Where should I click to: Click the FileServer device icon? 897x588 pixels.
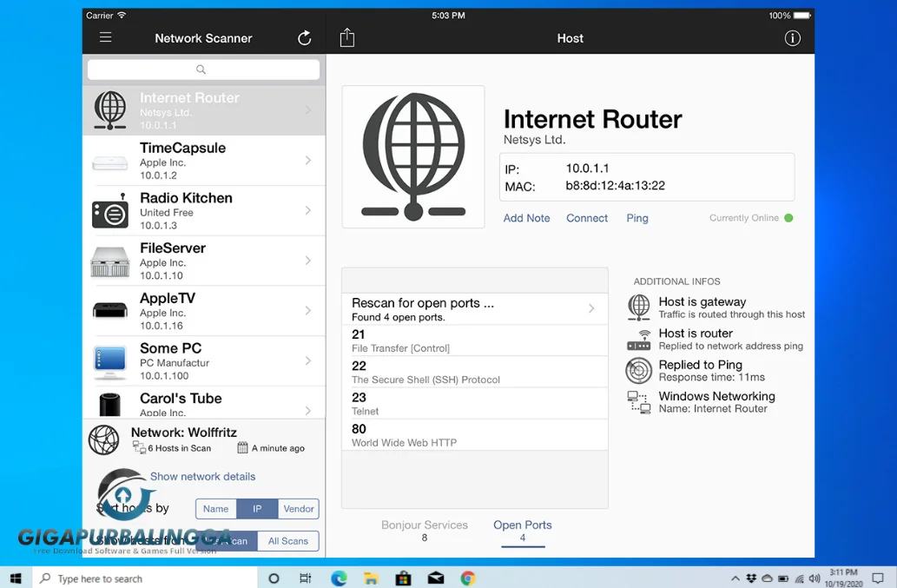click(x=109, y=262)
